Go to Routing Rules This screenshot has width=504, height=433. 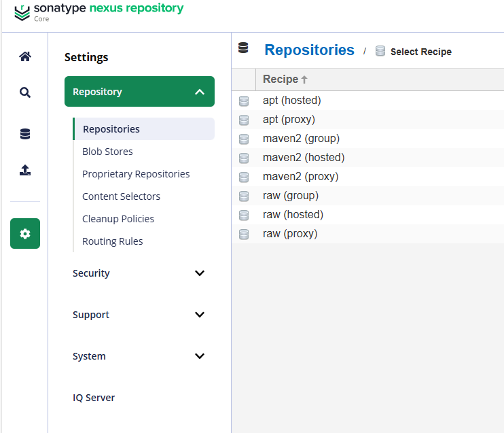113,241
